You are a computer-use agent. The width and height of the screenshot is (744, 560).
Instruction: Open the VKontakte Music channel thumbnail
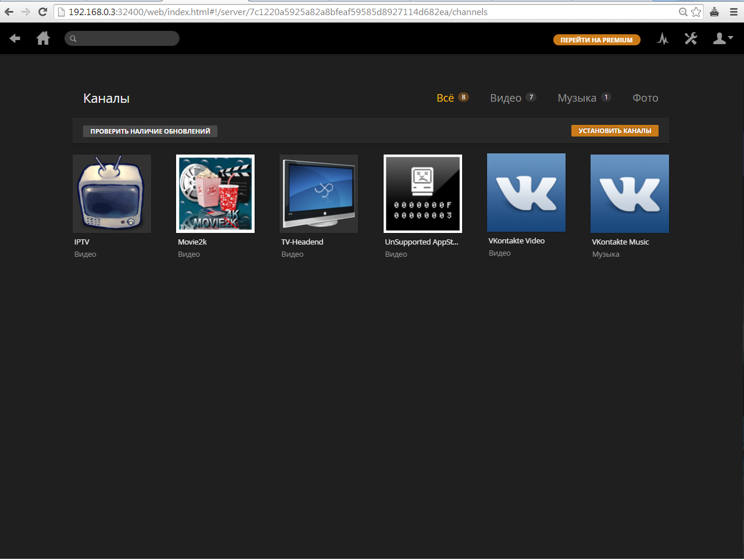(x=629, y=193)
